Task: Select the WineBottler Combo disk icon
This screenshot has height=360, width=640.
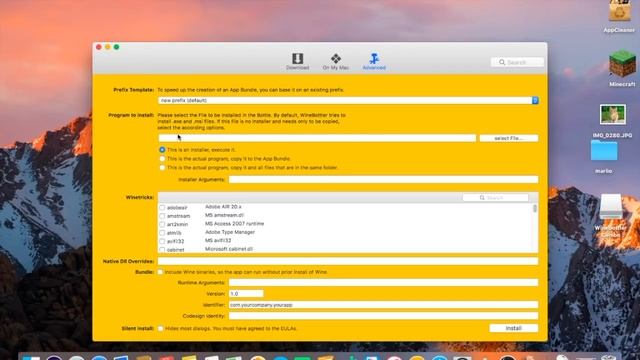Action: click(611, 207)
